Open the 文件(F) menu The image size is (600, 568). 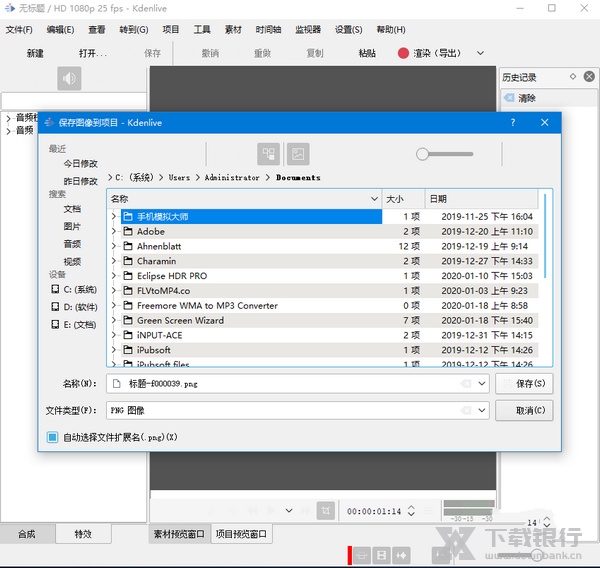[x=19, y=29]
